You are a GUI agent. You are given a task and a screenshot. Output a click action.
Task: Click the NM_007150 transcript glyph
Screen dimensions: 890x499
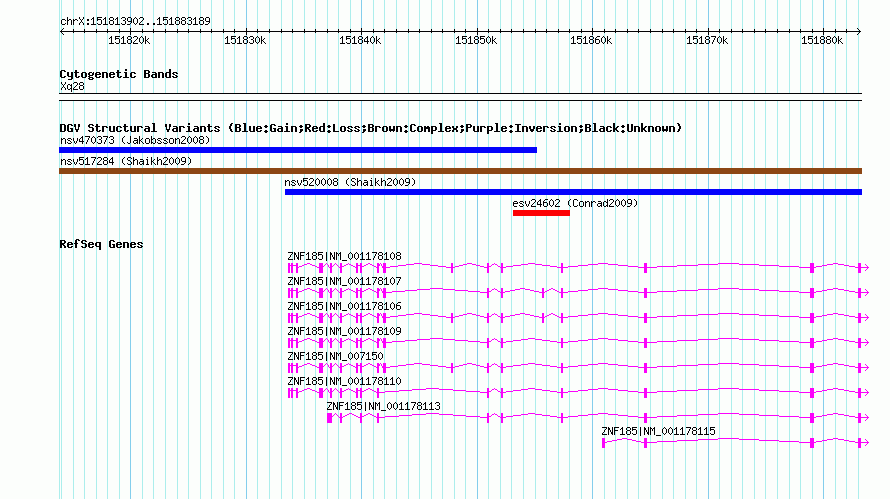(578, 367)
